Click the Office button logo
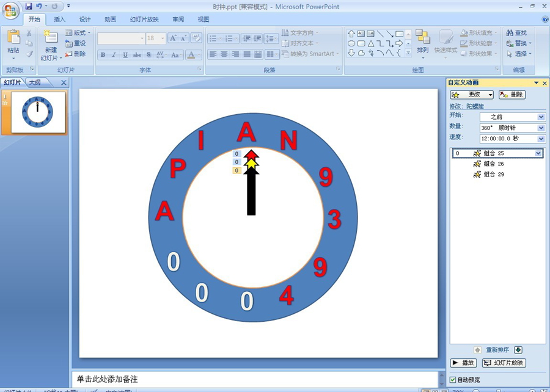The width and height of the screenshot is (550, 392). click(10, 10)
